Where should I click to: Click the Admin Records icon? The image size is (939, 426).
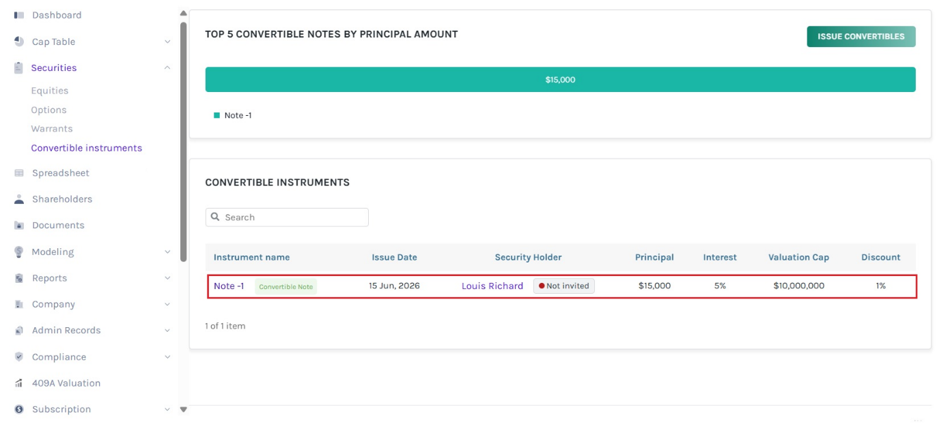point(19,330)
